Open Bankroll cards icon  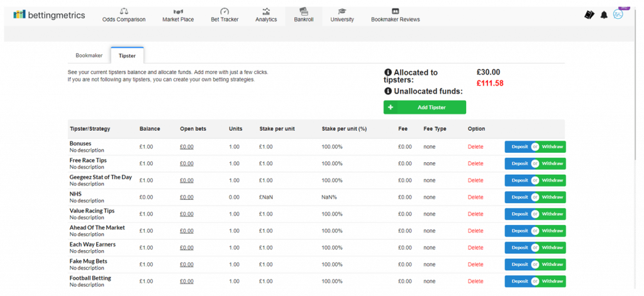[x=304, y=11]
